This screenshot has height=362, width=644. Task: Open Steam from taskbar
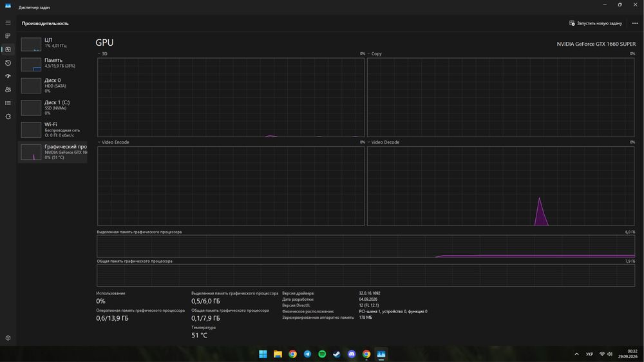click(x=337, y=354)
